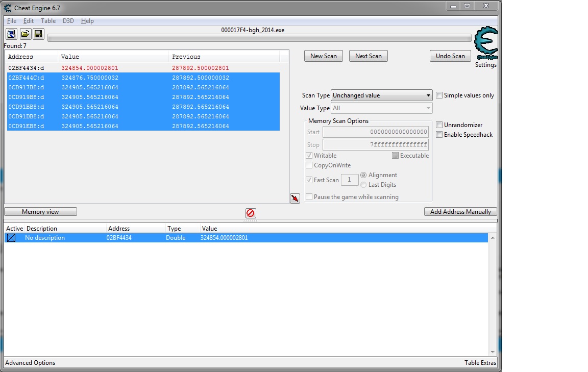Screen dimensions: 588x372
Task: Click the save table floppy icon
Action: point(38,34)
